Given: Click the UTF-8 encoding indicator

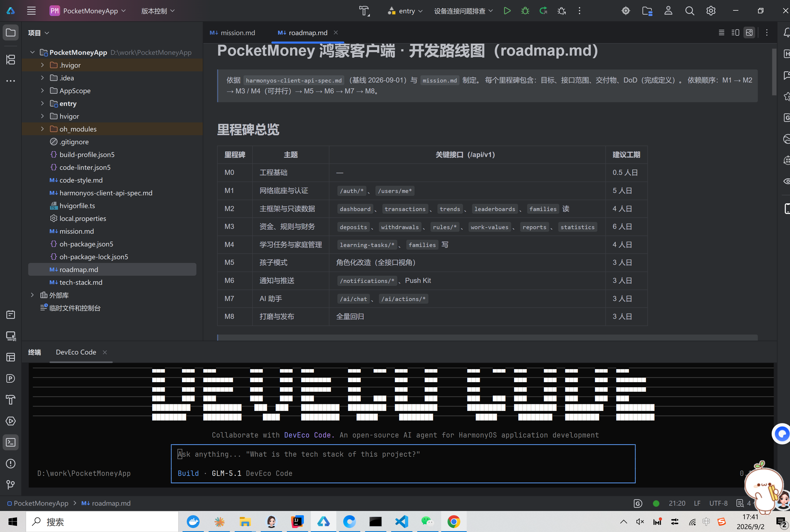Looking at the screenshot, I should (718, 504).
